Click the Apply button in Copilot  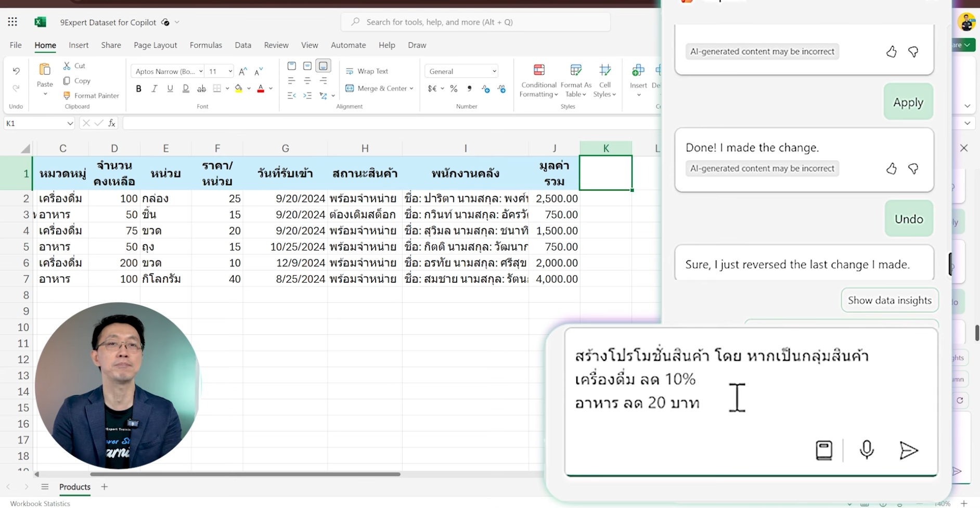click(908, 101)
